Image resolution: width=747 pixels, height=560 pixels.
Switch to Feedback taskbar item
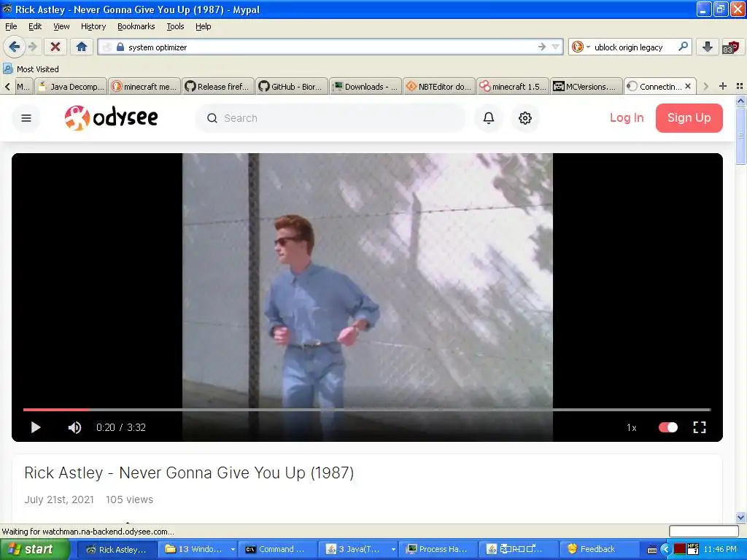599,550
